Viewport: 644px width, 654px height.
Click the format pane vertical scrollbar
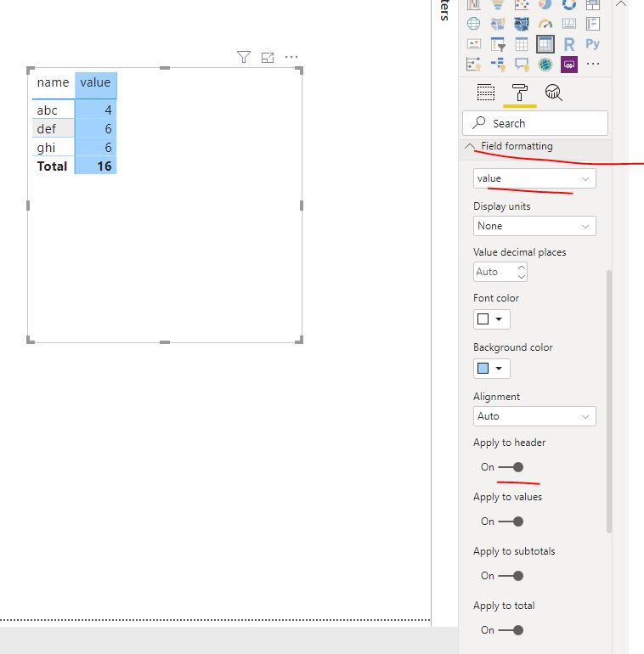[609, 400]
